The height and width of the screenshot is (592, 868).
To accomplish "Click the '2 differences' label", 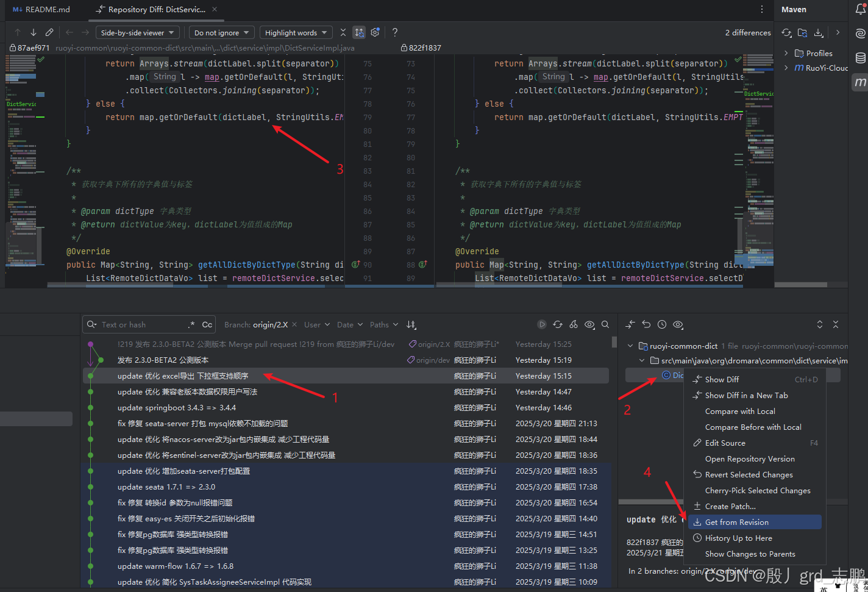I will click(x=748, y=32).
